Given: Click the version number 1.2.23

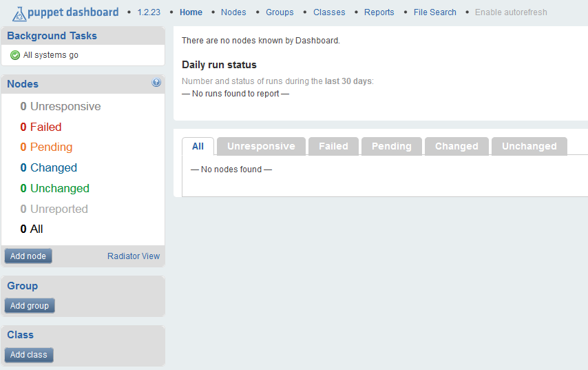Looking at the screenshot, I should click(x=149, y=12).
